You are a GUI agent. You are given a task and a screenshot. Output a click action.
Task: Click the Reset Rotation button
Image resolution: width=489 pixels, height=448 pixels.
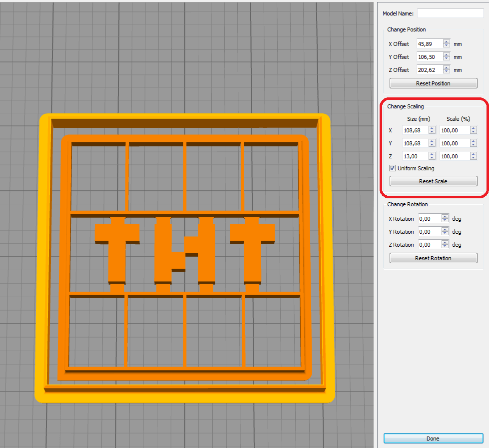tap(433, 258)
